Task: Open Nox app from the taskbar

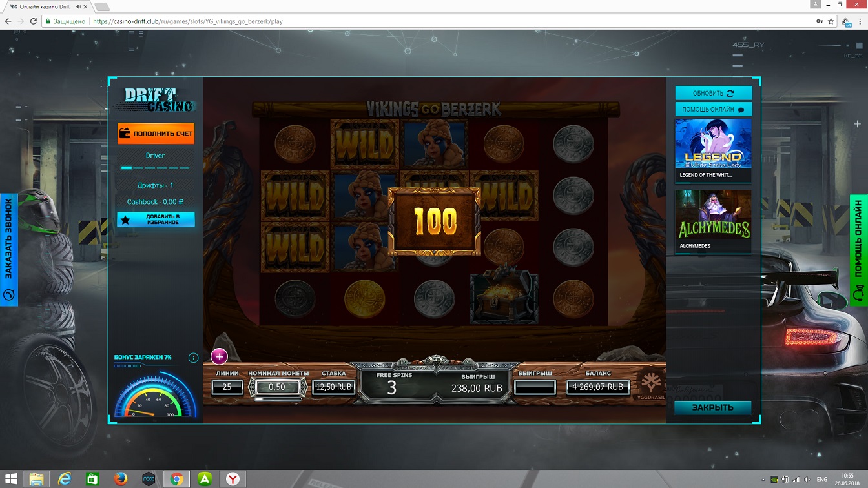Action: pyautogui.click(x=148, y=479)
